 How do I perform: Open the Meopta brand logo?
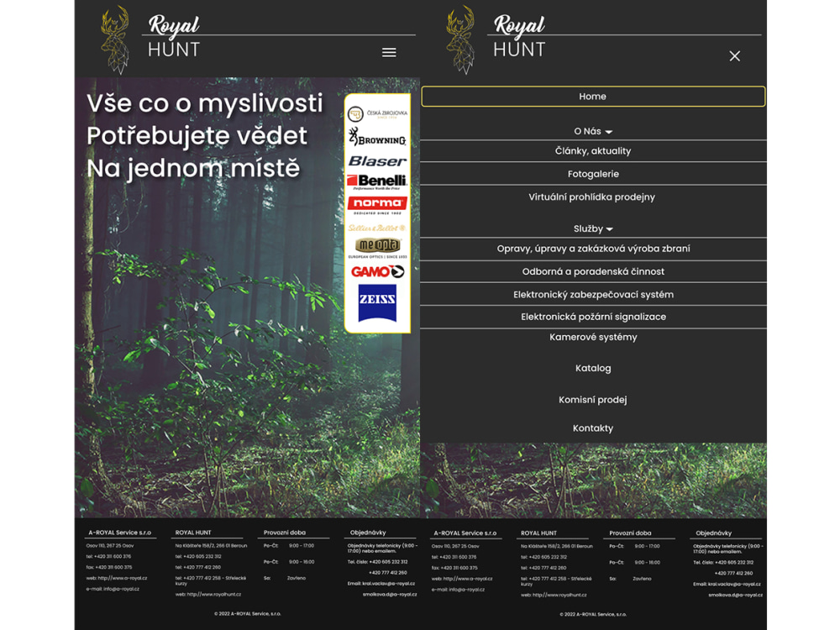click(x=377, y=248)
